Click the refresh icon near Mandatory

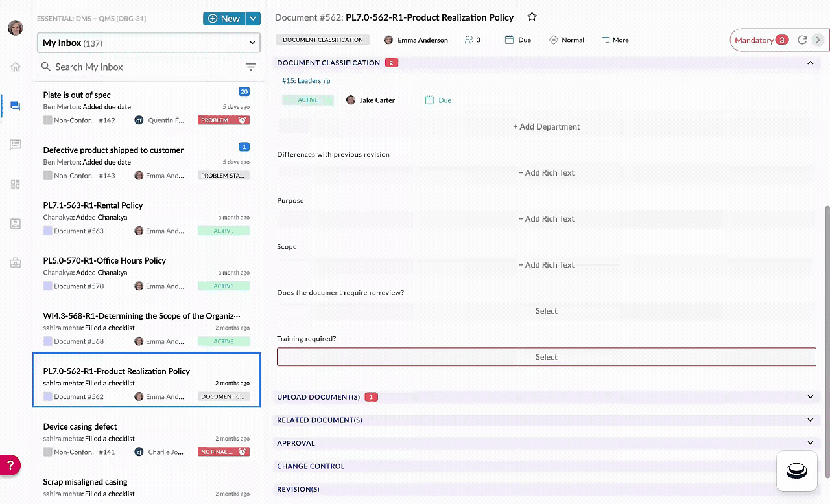(x=802, y=40)
